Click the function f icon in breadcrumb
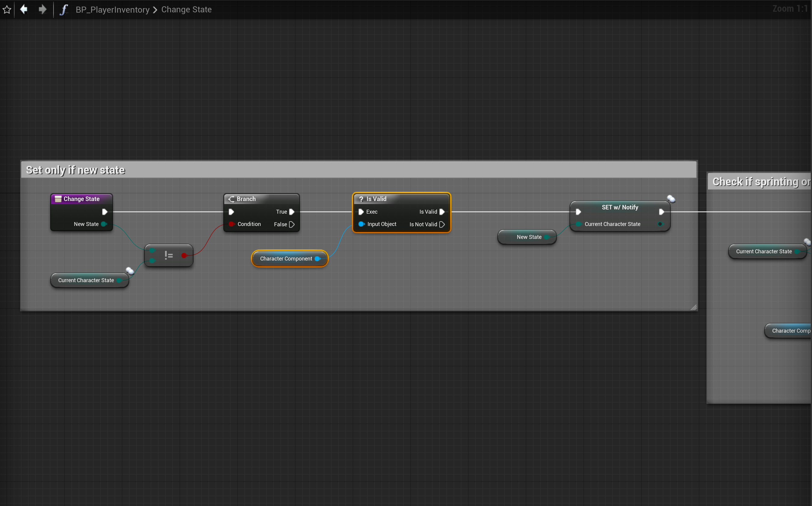This screenshot has width=812, height=506. click(64, 9)
